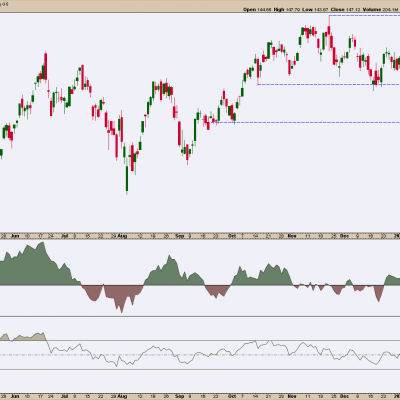Click the long green candle at August low
Image resolution: width=400 pixels, height=400 pixels.
[x=127, y=178]
